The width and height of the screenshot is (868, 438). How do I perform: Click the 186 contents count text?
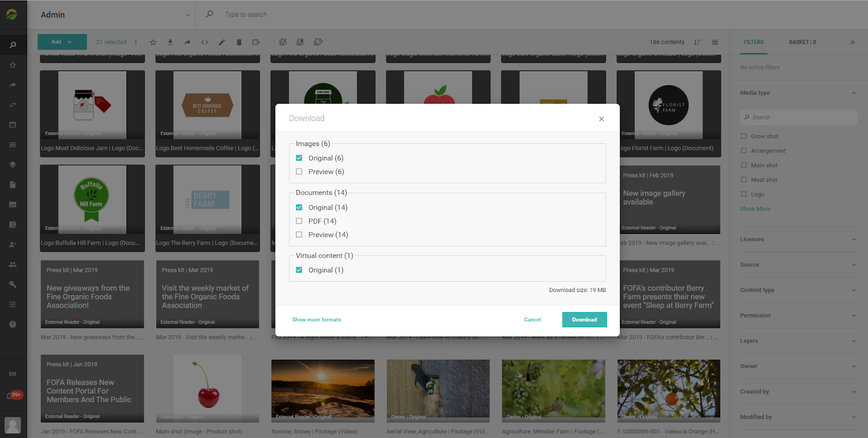[x=667, y=42]
